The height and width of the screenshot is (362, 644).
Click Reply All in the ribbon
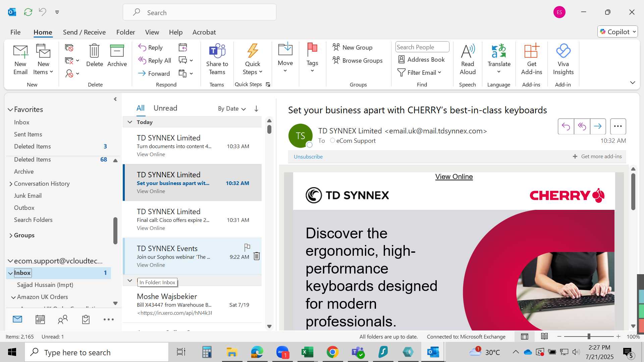click(155, 60)
